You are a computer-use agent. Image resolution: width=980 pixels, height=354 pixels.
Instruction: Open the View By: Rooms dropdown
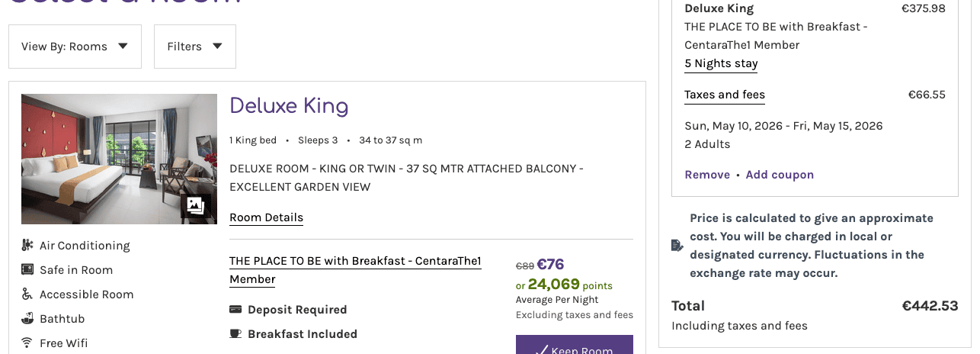75,47
